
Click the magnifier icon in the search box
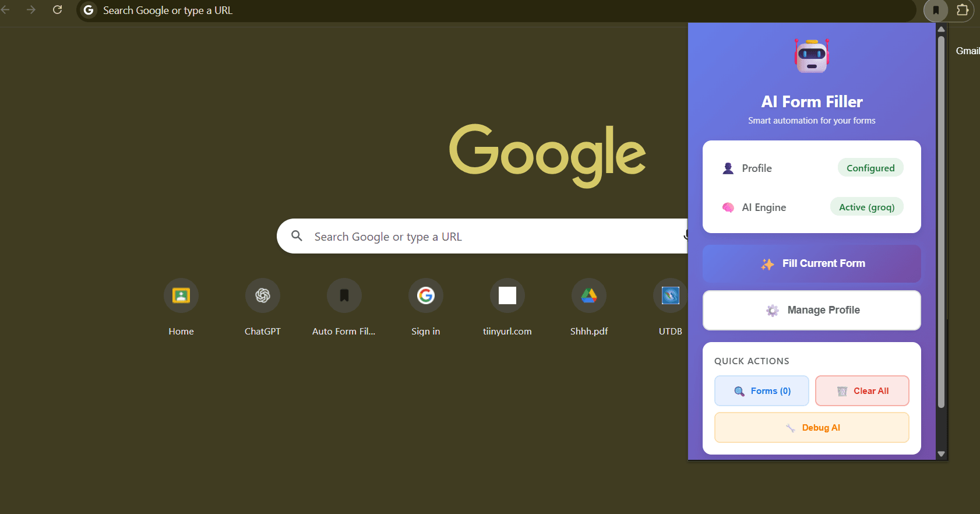(x=297, y=236)
